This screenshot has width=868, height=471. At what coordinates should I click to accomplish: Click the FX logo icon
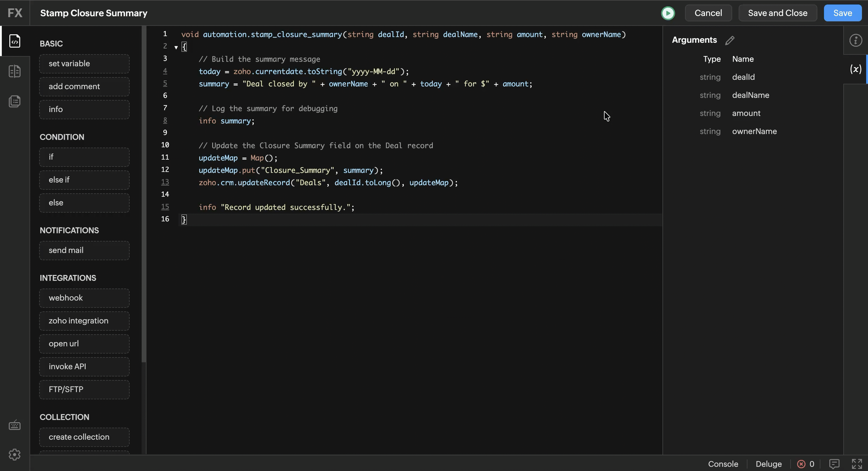(x=15, y=13)
